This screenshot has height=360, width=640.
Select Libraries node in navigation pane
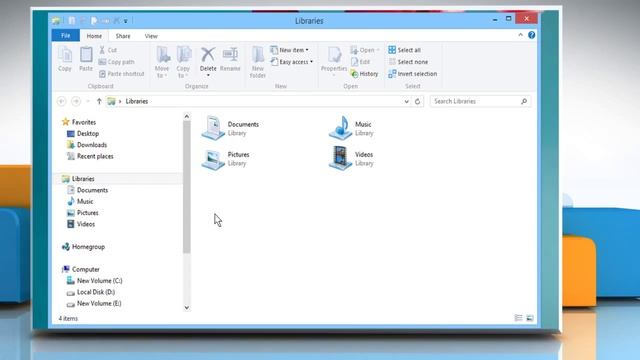tap(78, 179)
